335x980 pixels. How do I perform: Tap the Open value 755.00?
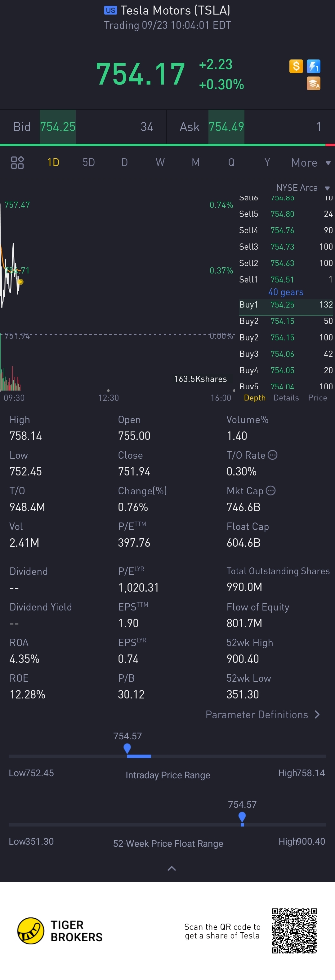click(134, 435)
